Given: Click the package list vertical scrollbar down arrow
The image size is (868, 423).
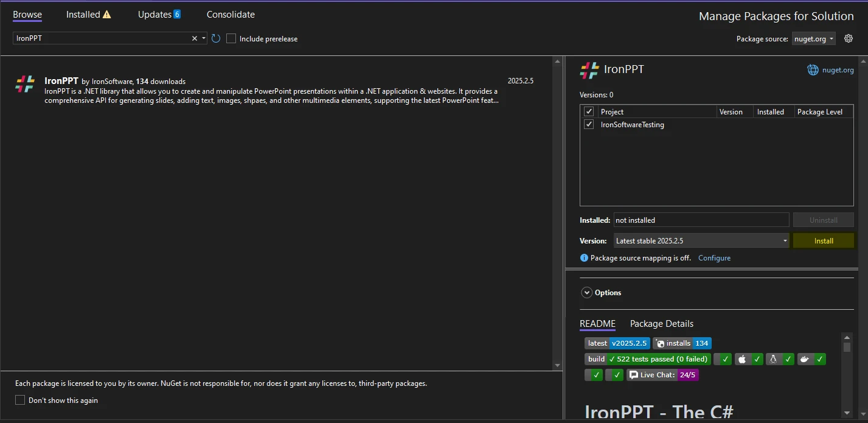Looking at the screenshot, I should (x=557, y=365).
